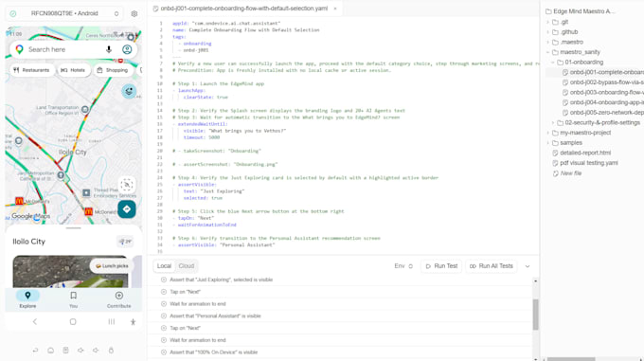Collapse the results panel chevron
This screenshot has width=644, height=361.
[528, 266]
